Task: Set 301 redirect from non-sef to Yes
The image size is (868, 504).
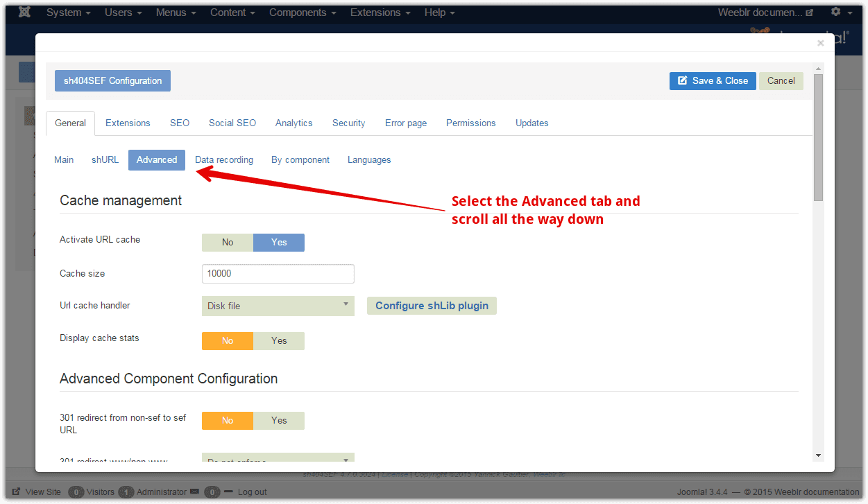Action: [x=279, y=420]
